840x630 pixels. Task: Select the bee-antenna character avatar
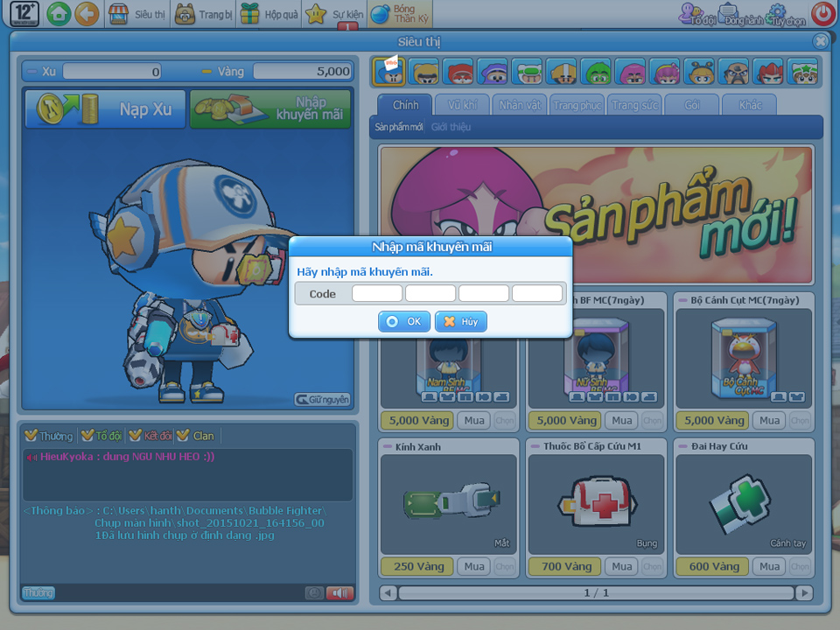[699, 72]
